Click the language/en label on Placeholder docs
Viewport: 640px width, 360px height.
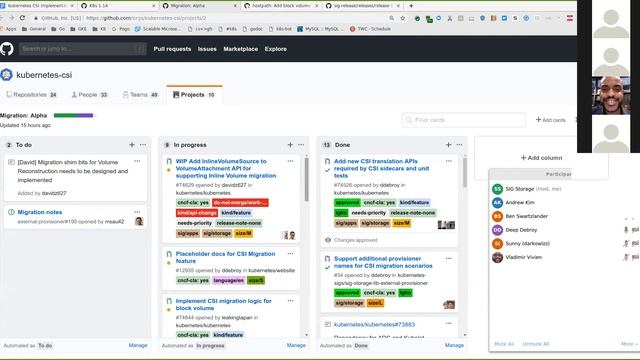pyautogui.click(x=228, y=280)
